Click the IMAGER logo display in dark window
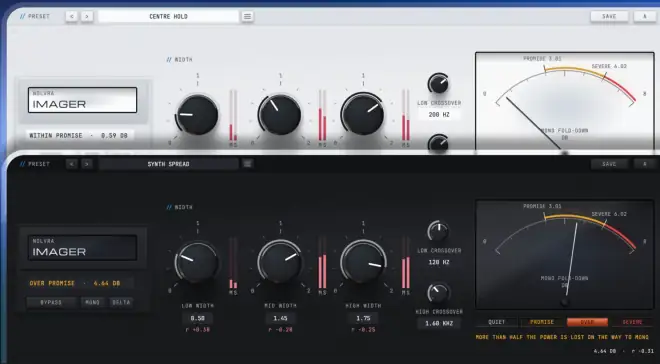 (82, 248)
